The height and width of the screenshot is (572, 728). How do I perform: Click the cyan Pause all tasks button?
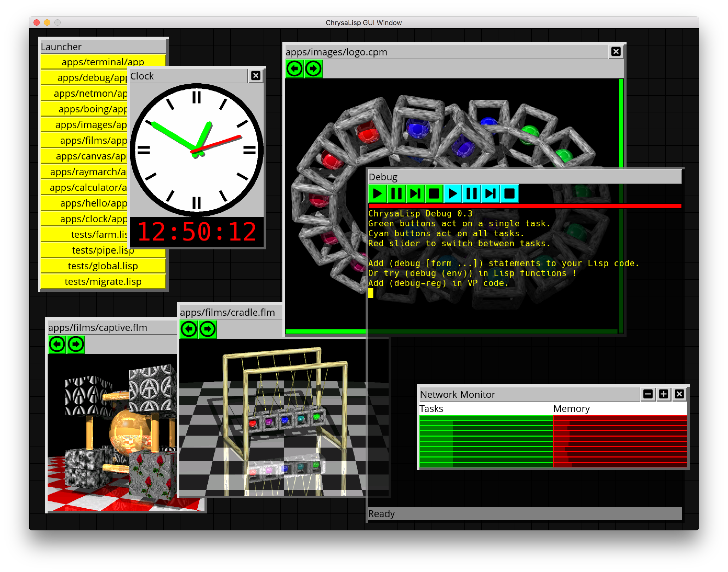[472, 194]
